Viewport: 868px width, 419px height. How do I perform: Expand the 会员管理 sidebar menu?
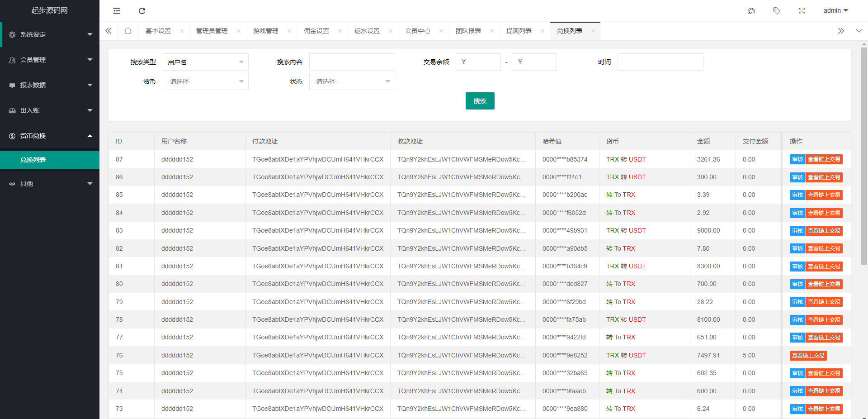(50, 60)
